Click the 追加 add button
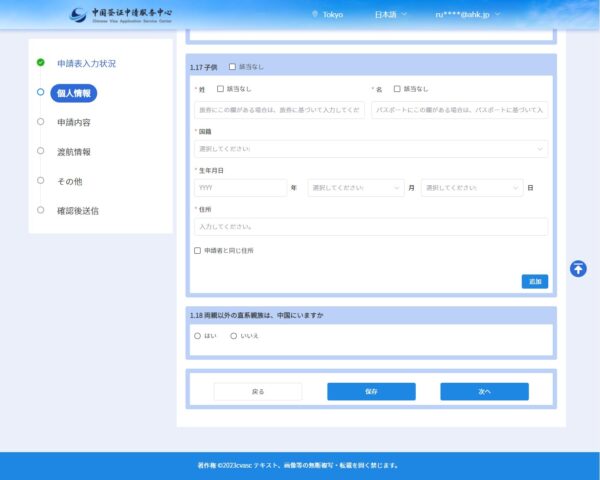600x480 pixels. 534,282
